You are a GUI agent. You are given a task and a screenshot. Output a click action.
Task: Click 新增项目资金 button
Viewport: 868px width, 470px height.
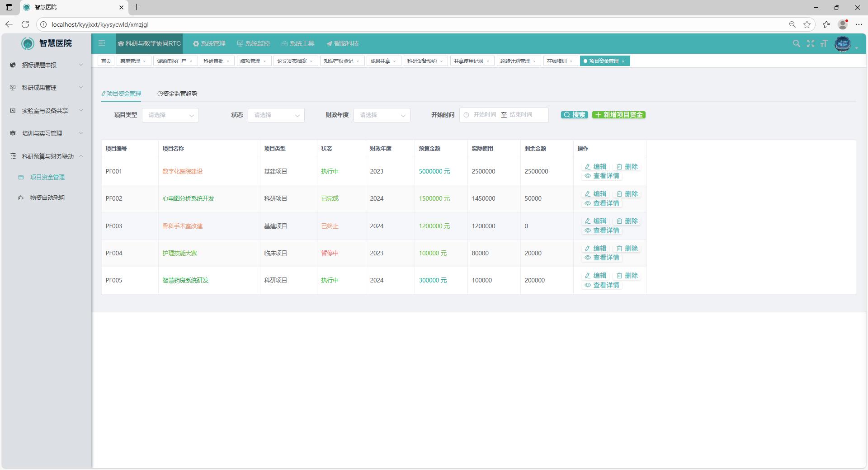coord(618,115)
